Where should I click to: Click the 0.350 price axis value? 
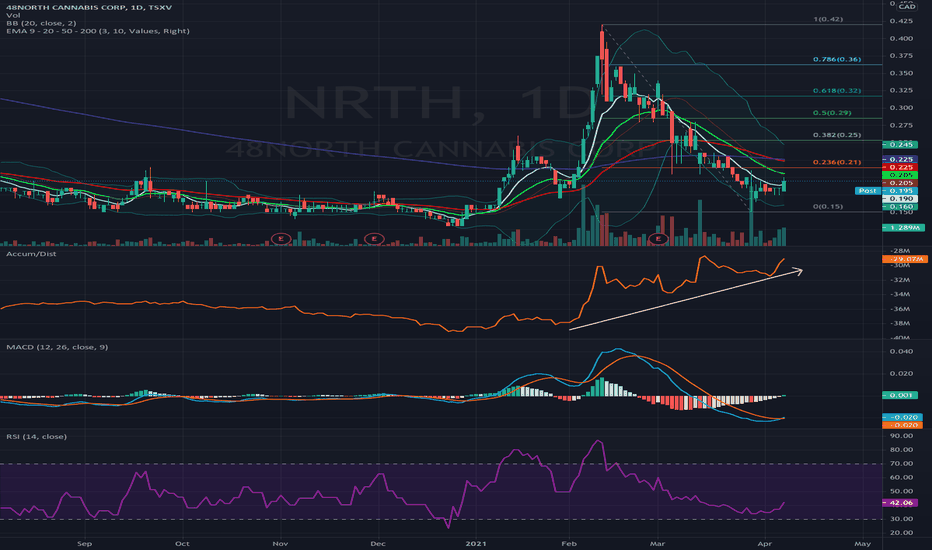pyautogui.click(x=902, y=73)
